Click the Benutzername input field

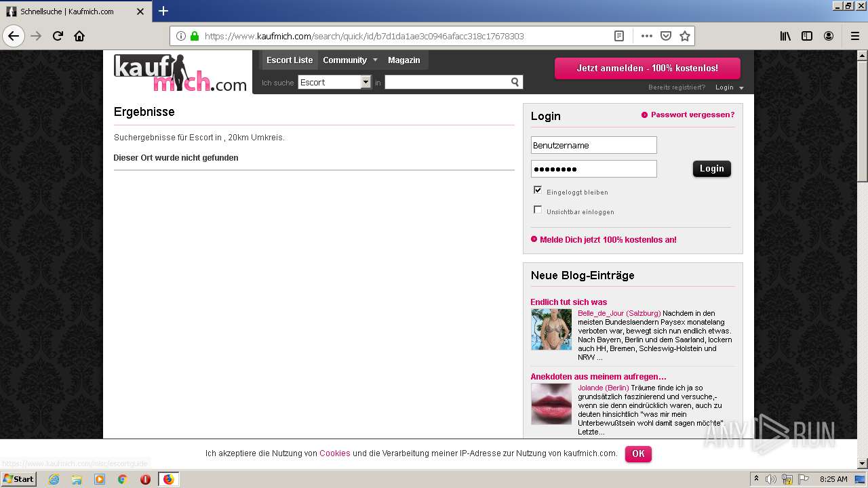coord(594,145)
